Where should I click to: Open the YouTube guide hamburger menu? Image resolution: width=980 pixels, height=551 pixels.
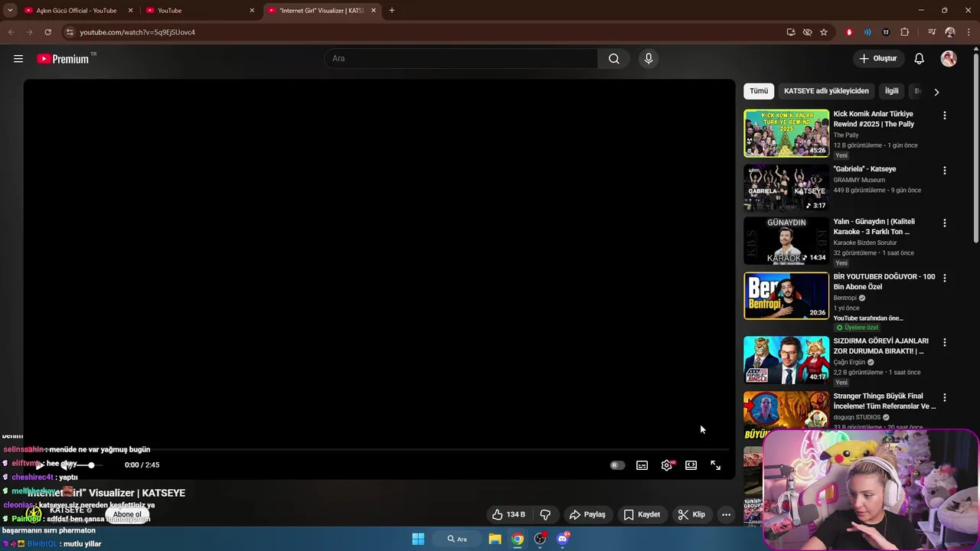click(18, 59)
